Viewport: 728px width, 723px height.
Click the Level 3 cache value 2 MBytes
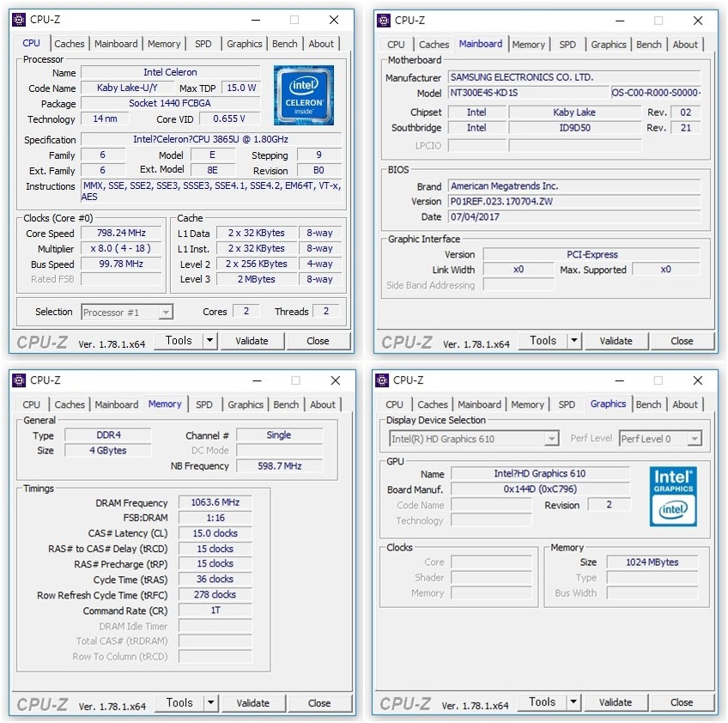click(x=257, y=279)
